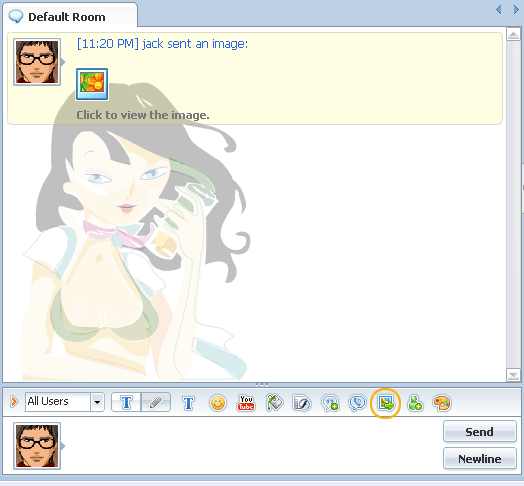Click the Newline button

click(x=480, y=459)
